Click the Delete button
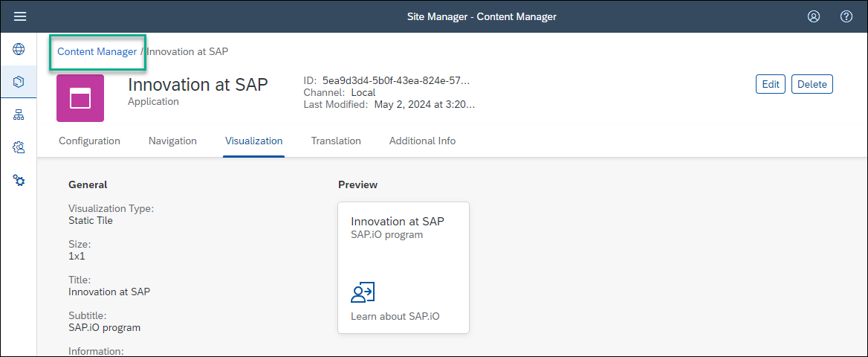Screen dimensions: 868x357 tap(812, 84)
